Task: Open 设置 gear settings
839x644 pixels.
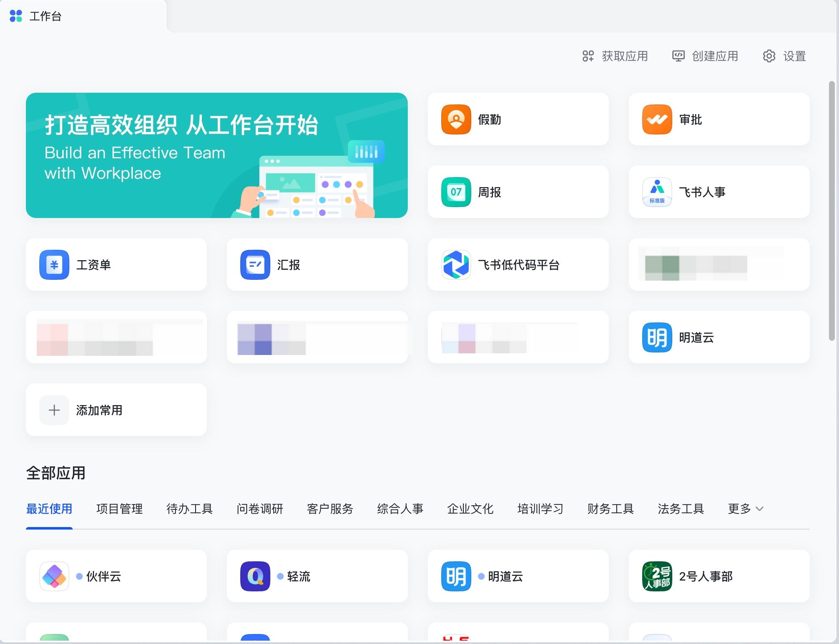Action: click(x=784, y=56)
